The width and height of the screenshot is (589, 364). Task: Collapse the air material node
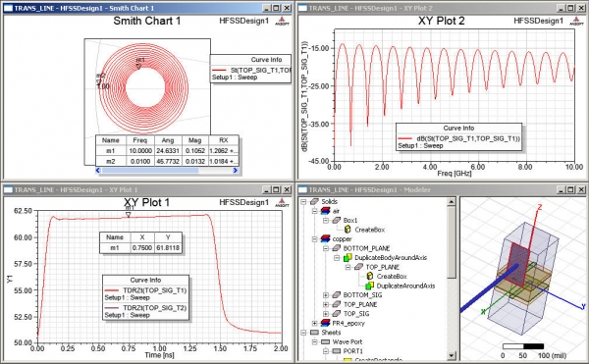coord(315,211)
